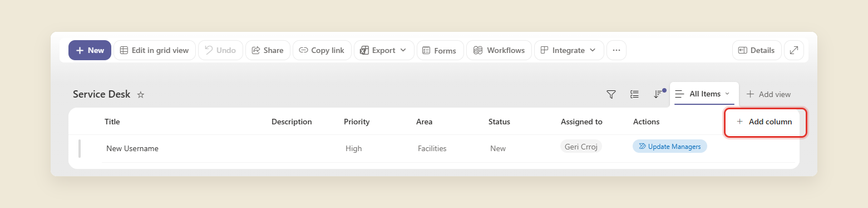The image size is (868, 208).
Task: Click the Assigned to column header
Action: (581, 122)
